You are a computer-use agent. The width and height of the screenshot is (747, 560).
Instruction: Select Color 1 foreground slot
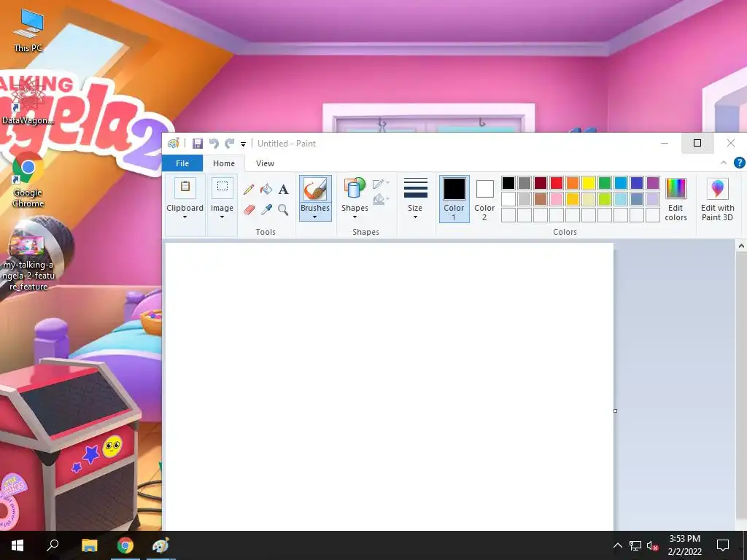tap(454, 198)
